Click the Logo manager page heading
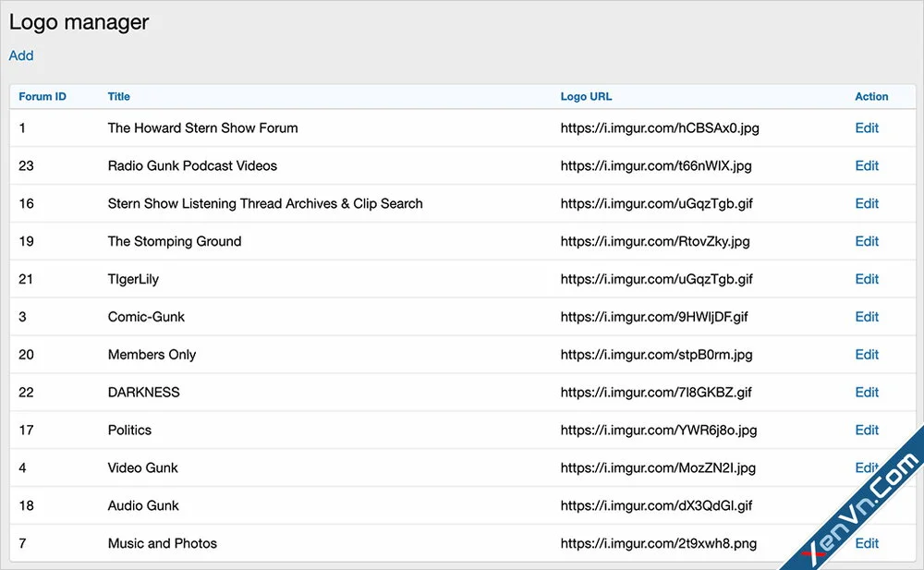924x570 pixels. (78, 21)
